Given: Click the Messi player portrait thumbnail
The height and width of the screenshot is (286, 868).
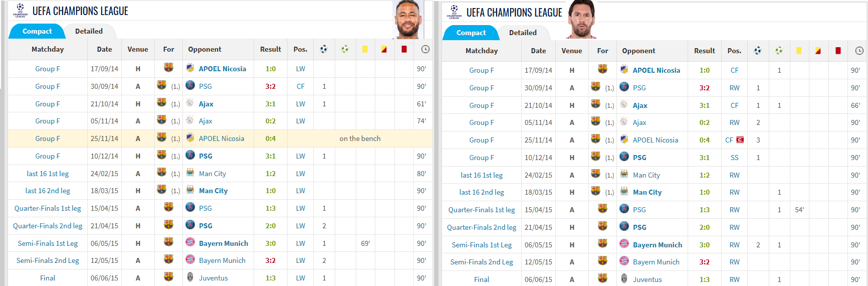Looking at the screenshot, I should pyautogui.click(x=582, y=20).
